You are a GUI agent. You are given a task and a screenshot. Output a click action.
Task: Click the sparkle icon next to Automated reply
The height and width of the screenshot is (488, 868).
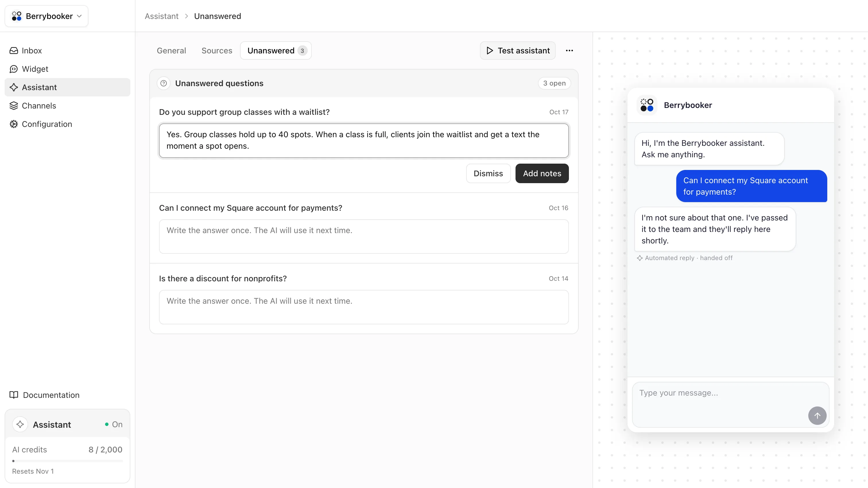(640, 258)
